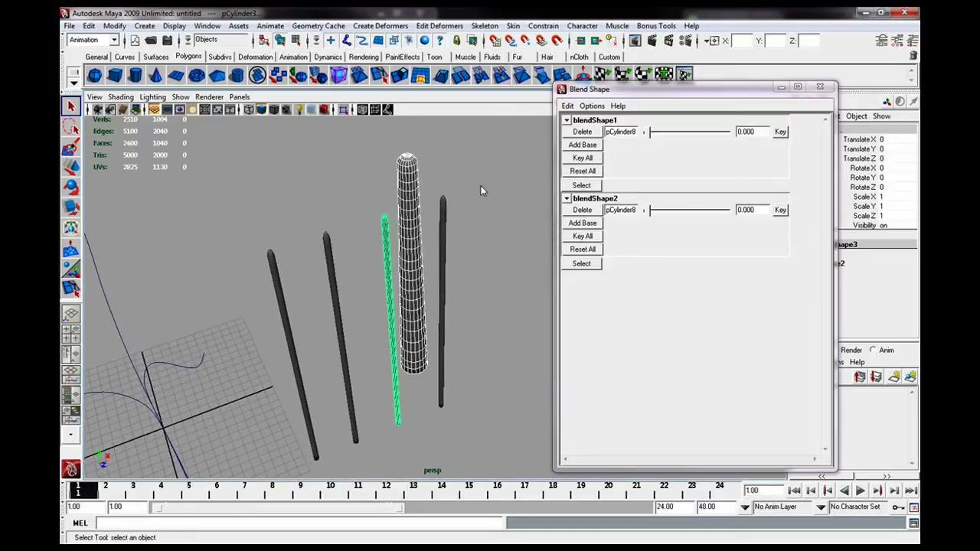Pick the Scale tool in toolbox
This screenshot has width=980, height=551.
(71, 207)
